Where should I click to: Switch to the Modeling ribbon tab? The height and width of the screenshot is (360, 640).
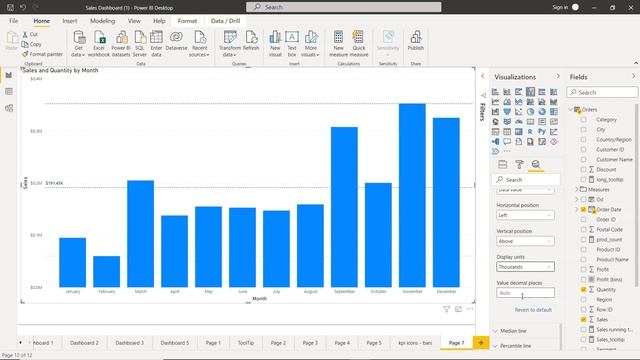tap(102, 21)
